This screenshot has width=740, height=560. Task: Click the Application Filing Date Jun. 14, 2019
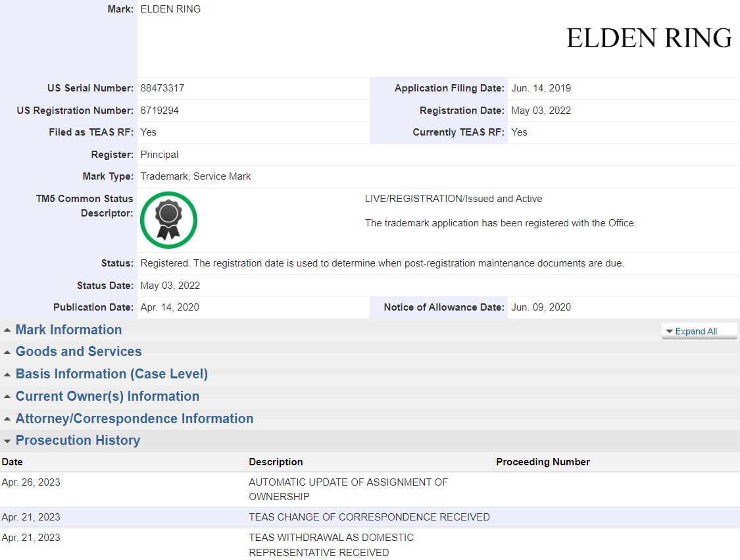pos(541,88)
